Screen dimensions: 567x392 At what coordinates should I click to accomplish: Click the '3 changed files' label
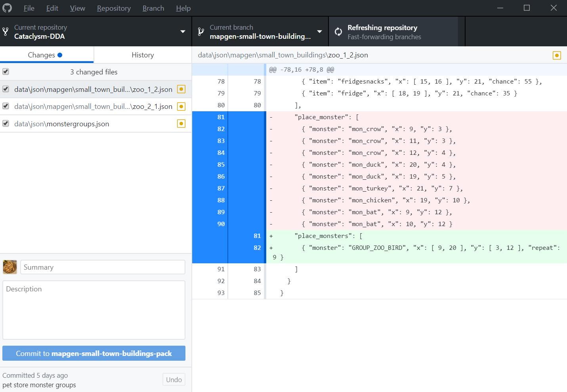[94, 72]
